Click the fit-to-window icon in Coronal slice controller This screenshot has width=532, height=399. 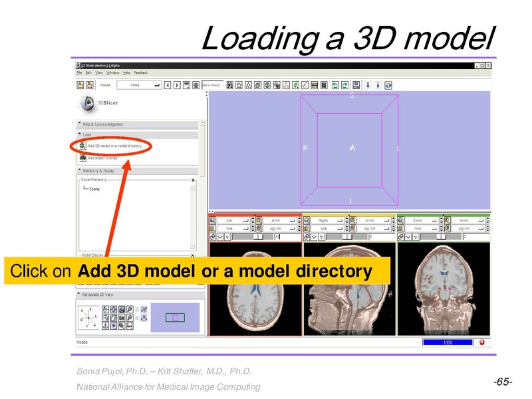(x=401, y=220)
